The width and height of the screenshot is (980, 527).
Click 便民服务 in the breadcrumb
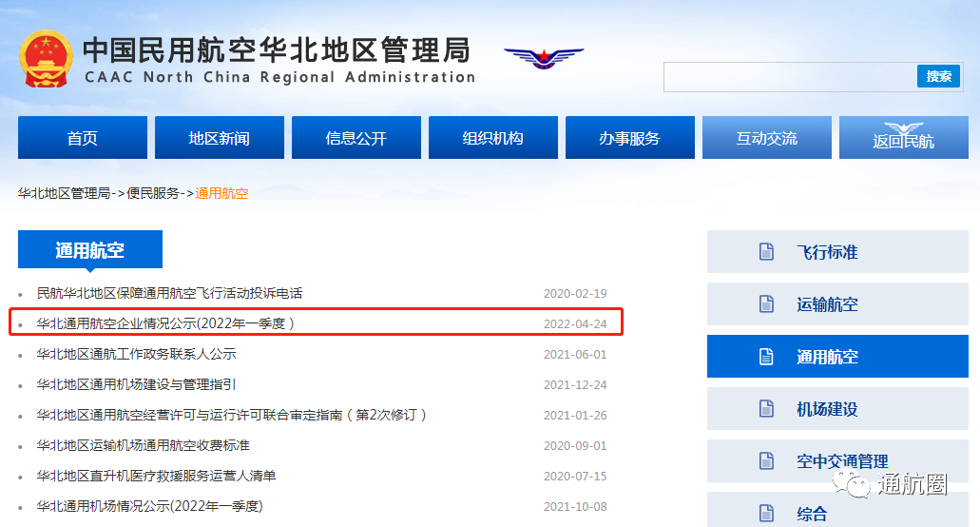pyautogui.click(x=153, y=193)
